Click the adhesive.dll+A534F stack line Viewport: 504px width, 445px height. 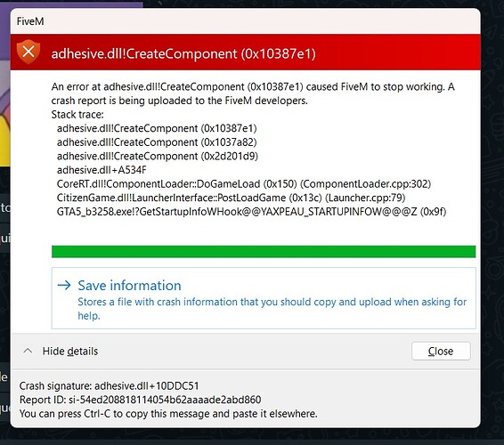pyautogui.click(x=102, y=170)
